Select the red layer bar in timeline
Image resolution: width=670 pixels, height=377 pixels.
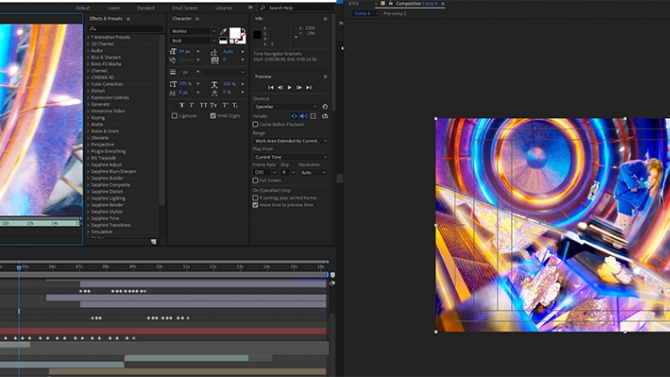click(x=163, y=331)
